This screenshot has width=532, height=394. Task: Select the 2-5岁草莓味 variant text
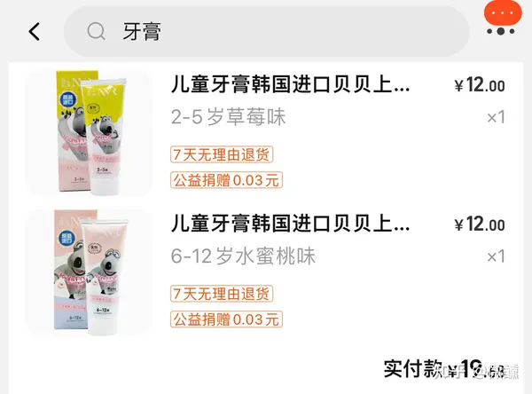point(229,116)
